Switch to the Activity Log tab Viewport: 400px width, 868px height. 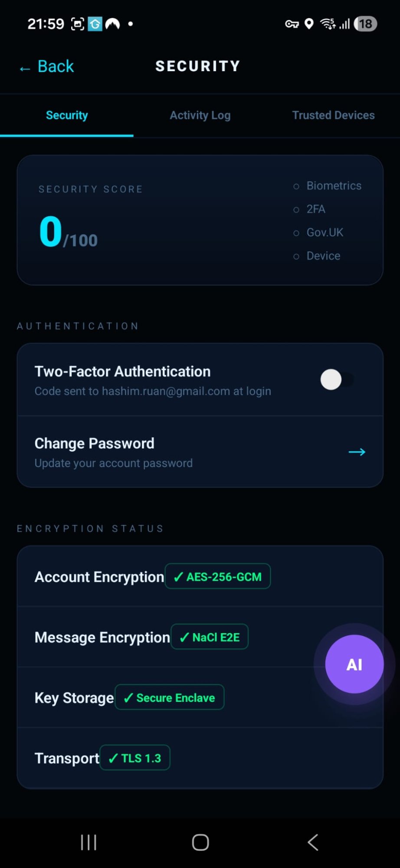click(200, 115)
